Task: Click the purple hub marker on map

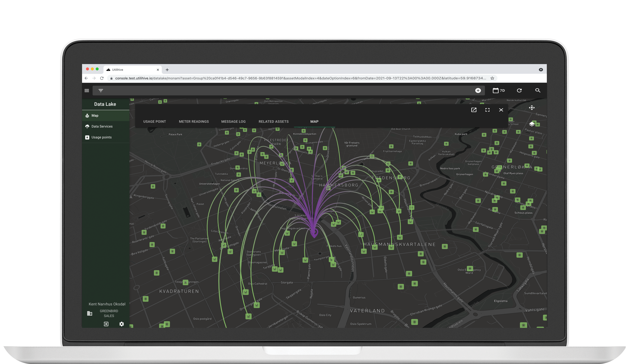Action: point(314,233)
